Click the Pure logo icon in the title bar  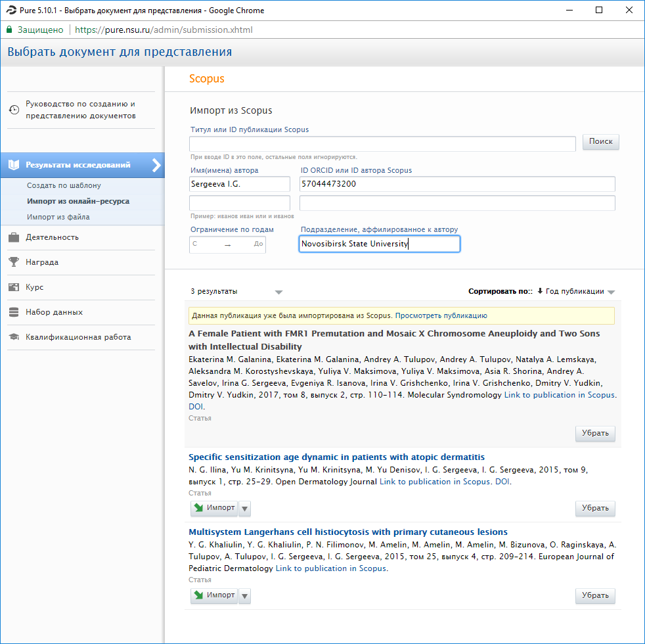click(11, 11)
